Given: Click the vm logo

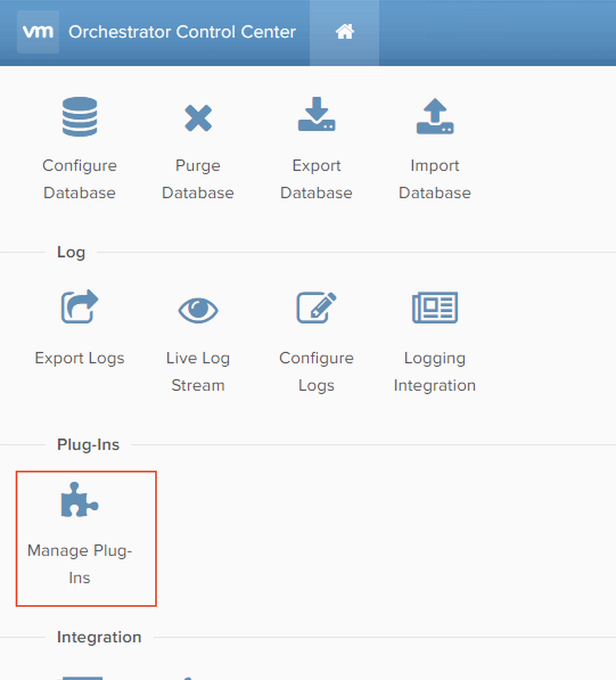Looking at the screenshot, I should pyautogui.click(x=38, y=32).
